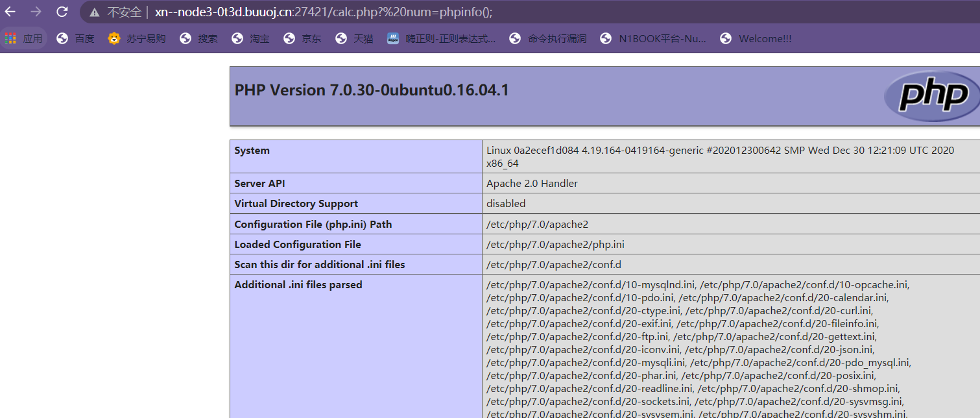Open the 命令执行漏洞 bookmark
Viewport: 980px width, 418px height.
click(548, 39)
